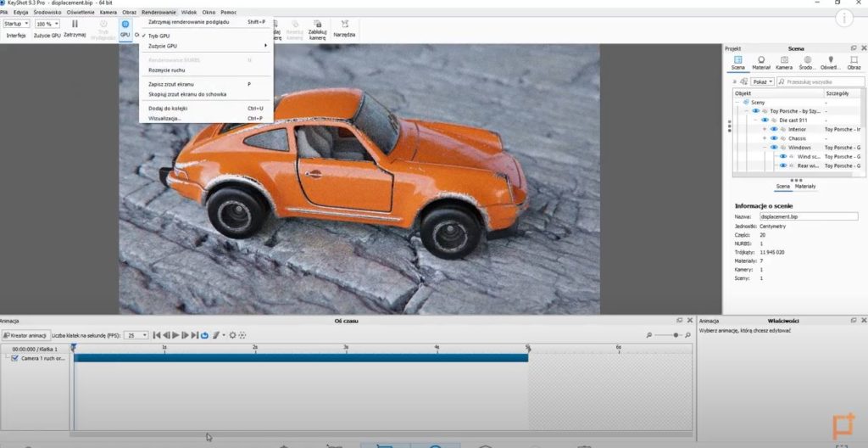Open the Plik menu

coord(4,12)
